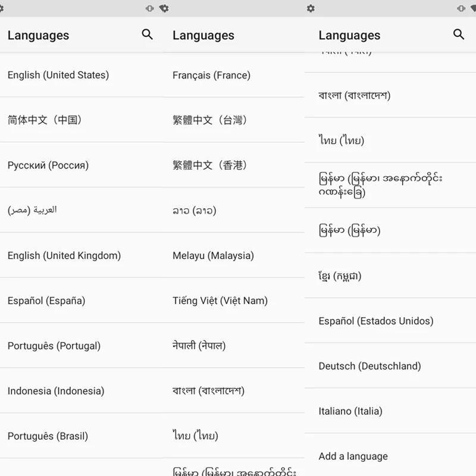Tap Add a language

[x=390, y=456]
